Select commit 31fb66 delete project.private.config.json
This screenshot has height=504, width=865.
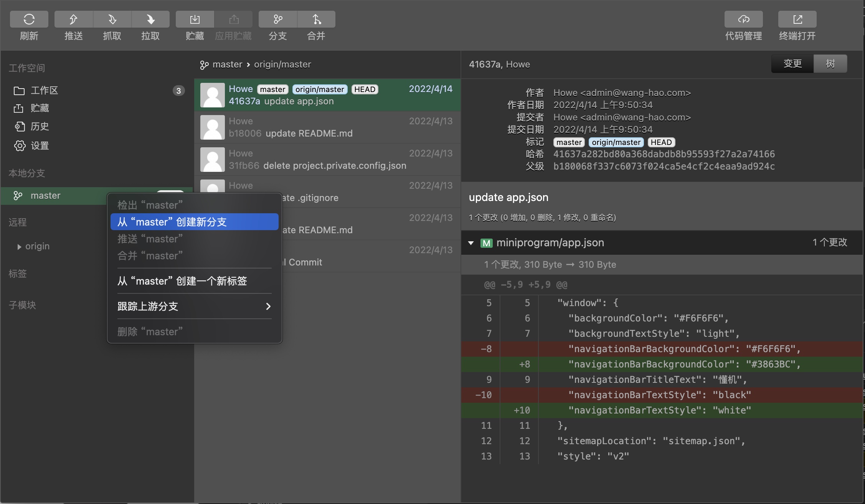(x=327, y=160)
